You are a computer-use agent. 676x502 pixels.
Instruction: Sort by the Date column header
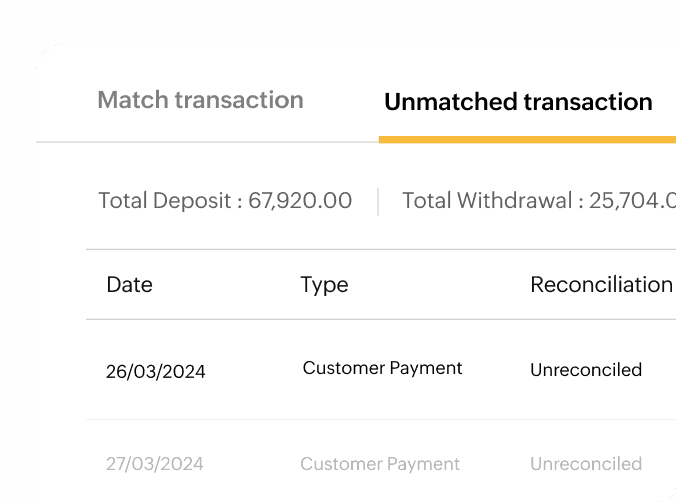129,284
